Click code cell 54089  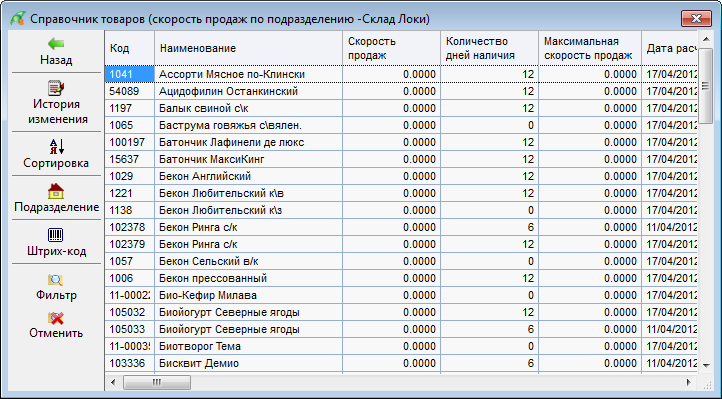click(130, 91)
